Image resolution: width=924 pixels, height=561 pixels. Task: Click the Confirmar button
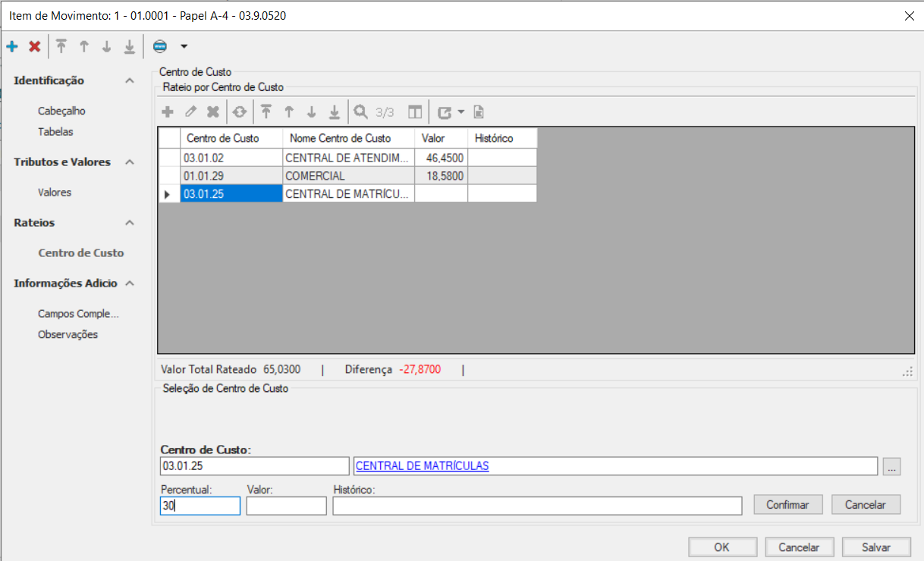point(787,505)
